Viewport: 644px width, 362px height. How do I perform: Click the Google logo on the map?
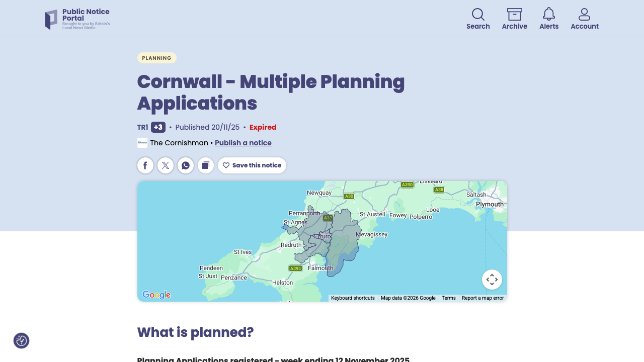click(156, 295)
